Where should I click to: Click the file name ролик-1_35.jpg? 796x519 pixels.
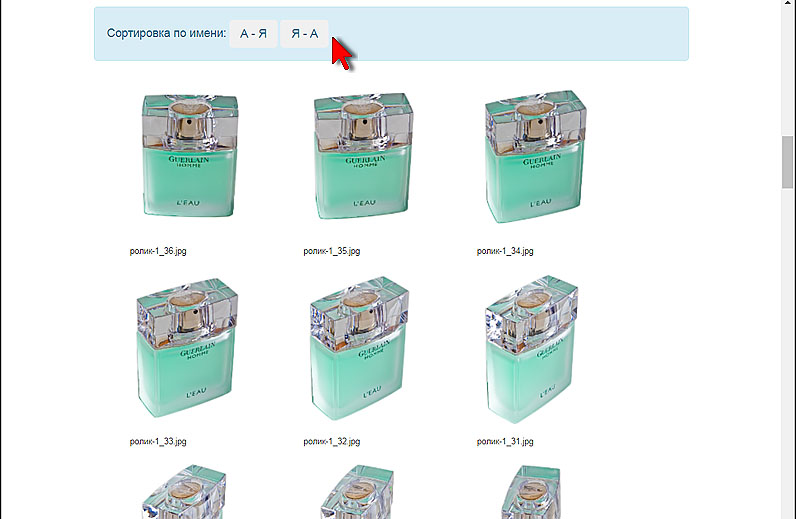(331, 251)
